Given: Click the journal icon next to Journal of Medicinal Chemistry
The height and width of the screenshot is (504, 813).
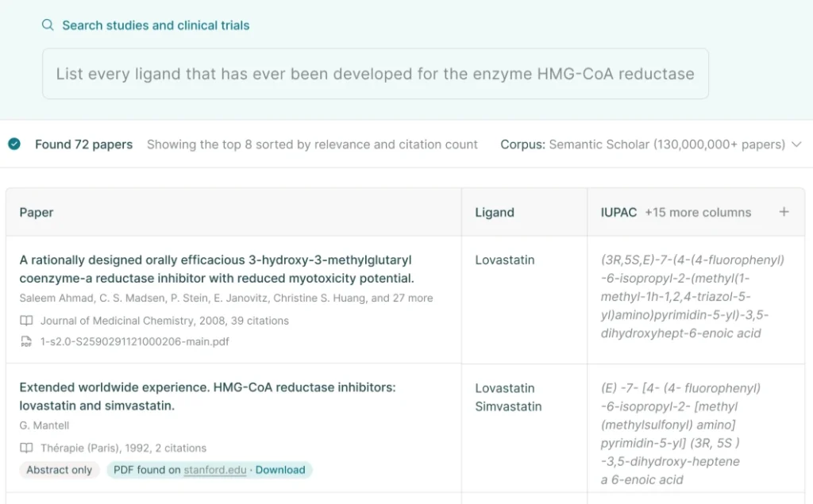Looking at the screenshot, I should point(26,321).
